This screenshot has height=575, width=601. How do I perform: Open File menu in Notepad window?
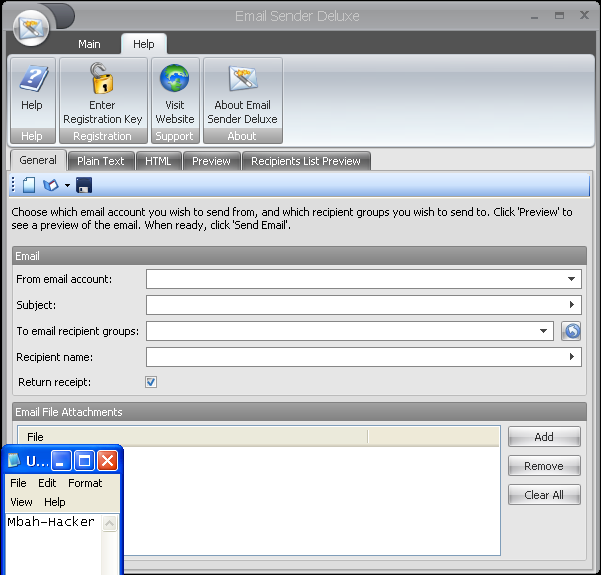coord(18,483)
